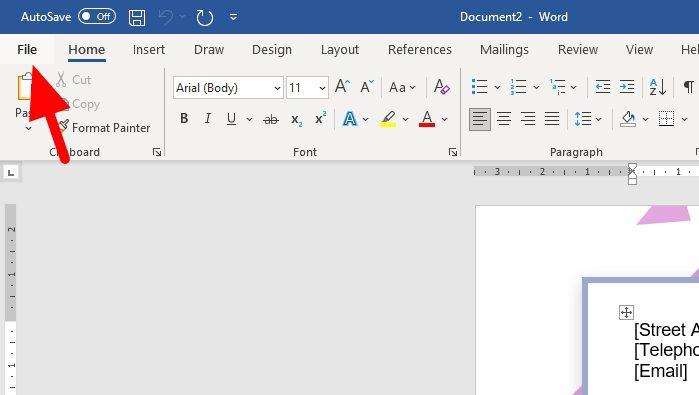Click the Multilevel List icon
Image resolution: width=699 pixels, height=395 pixels.
(x=558, y=86)
